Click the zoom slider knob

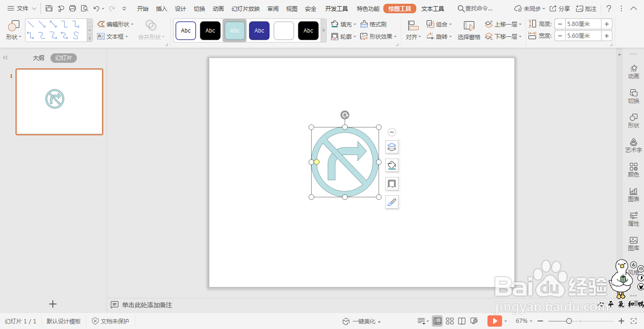click(569, 321)
